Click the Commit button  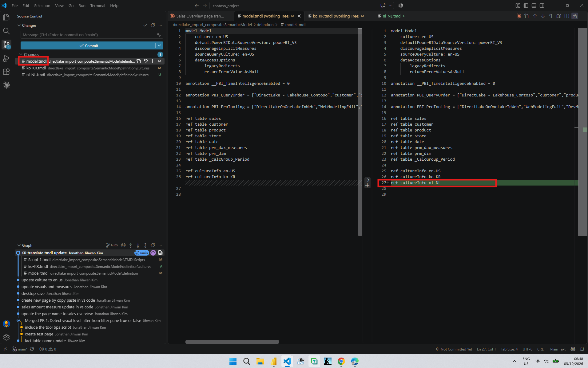88,45
